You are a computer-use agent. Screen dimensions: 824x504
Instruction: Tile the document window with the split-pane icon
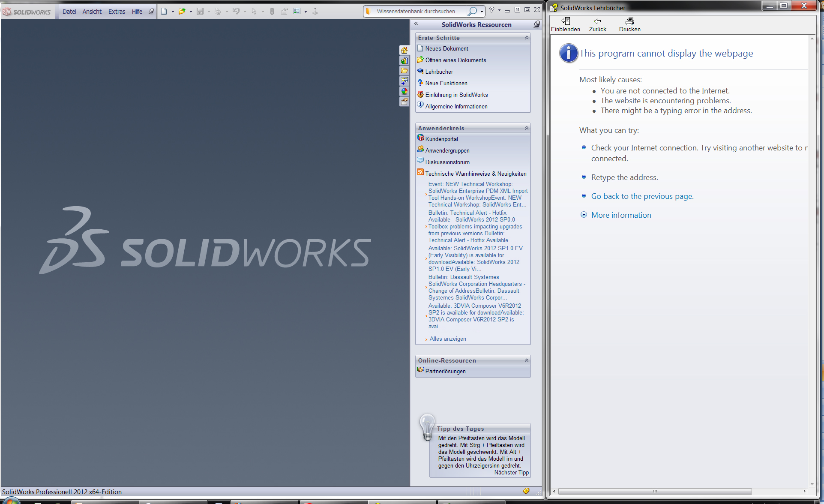click(517, 9)
